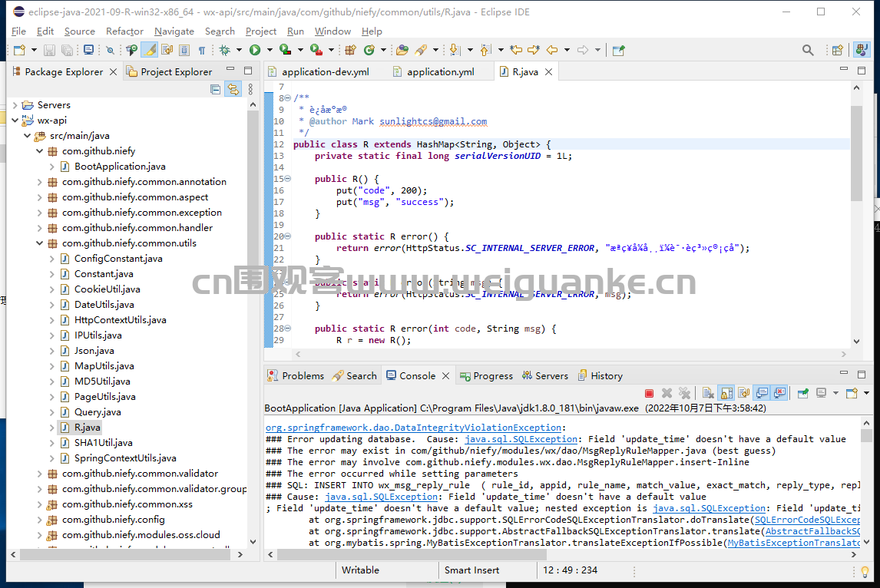Click the tip lightbulb in status bar
Screen dimensions: 880x588
click(865, 572)
